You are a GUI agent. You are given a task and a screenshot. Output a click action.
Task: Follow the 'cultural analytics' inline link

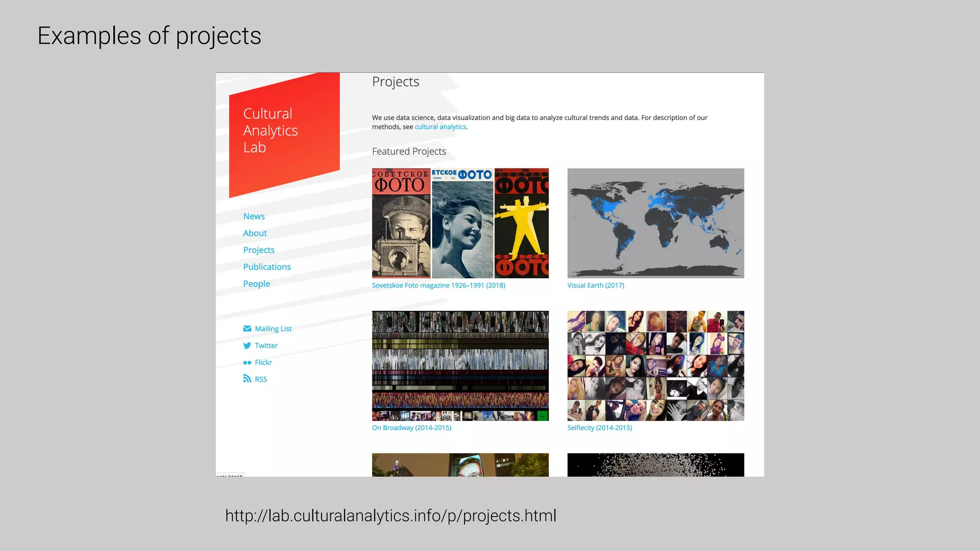[440, 127]
